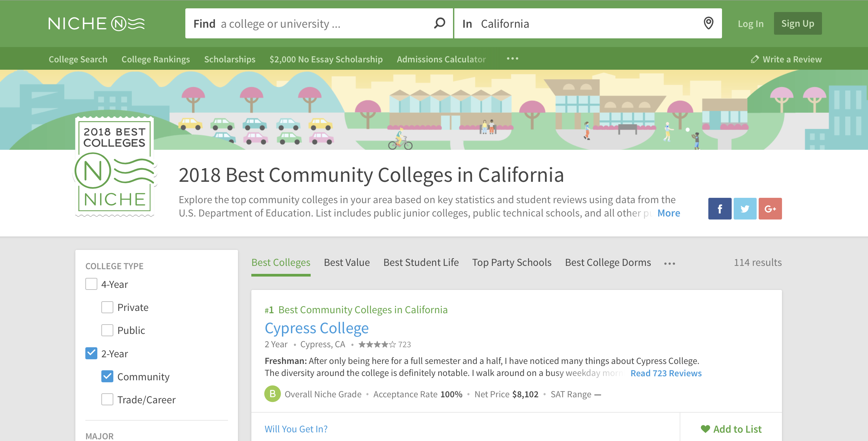This screenshot has width=868, height=441.
Task: Open College Search in navigation
Action: point(78,59)
